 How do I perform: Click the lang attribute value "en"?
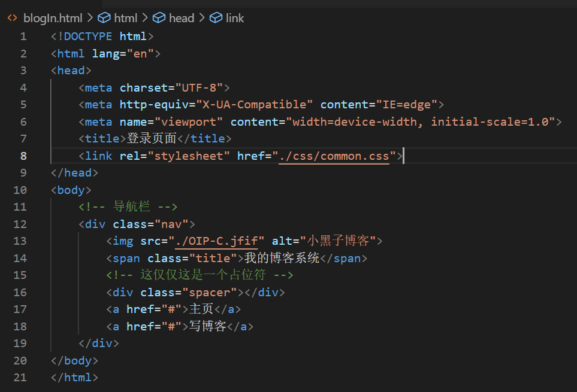coord(140,54)
